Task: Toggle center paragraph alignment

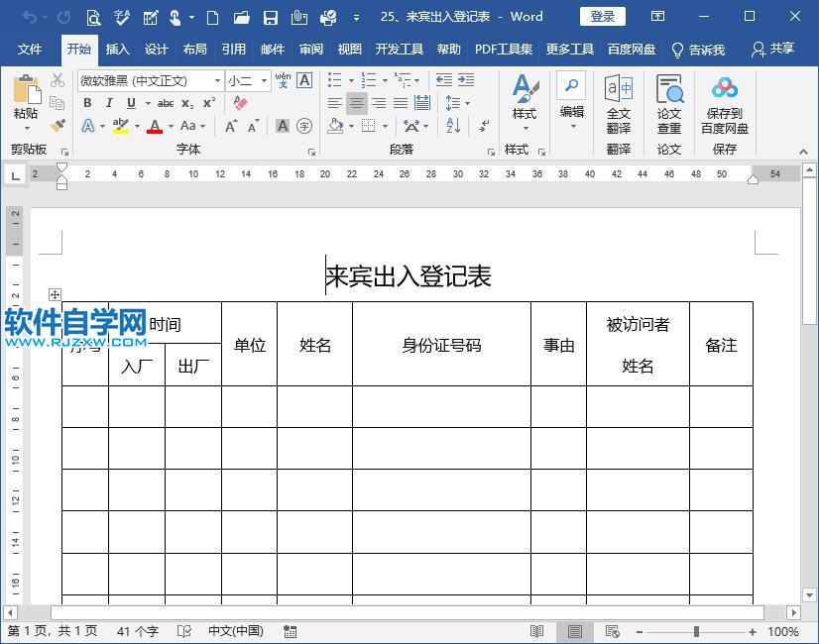Action: tap(355, 103)
